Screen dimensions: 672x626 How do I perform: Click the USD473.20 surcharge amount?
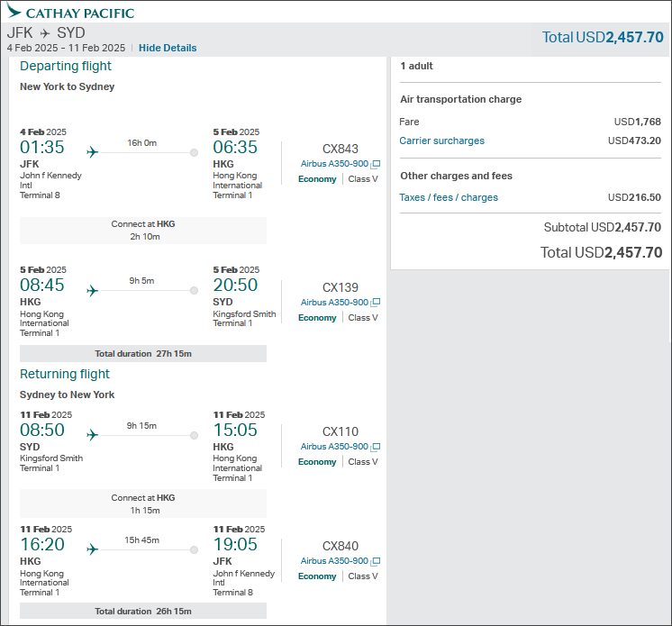[634, 141]
